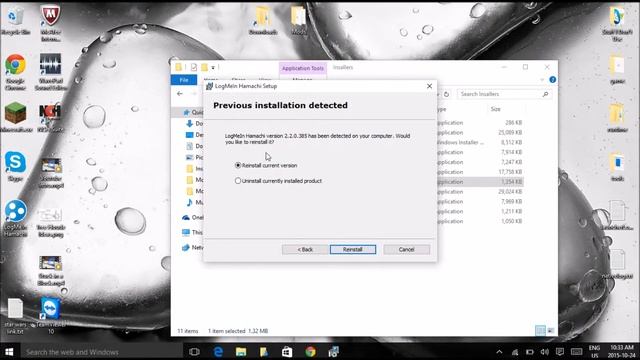This screenshot has width=640, height=360.
Task: Show hidden system tray icons
Action: [x=499, y=352]
